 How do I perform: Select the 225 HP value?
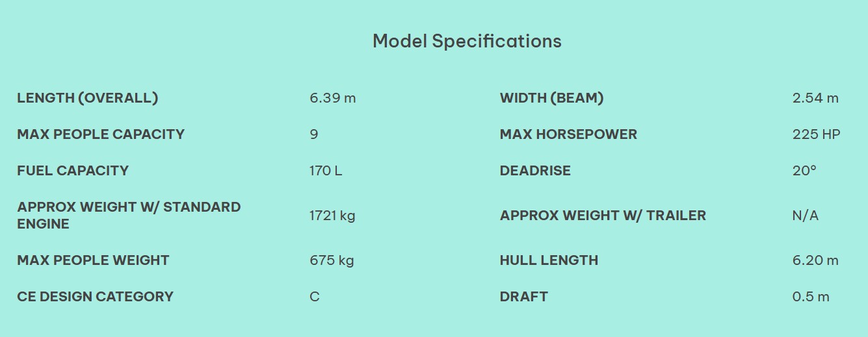pos(816,134)
